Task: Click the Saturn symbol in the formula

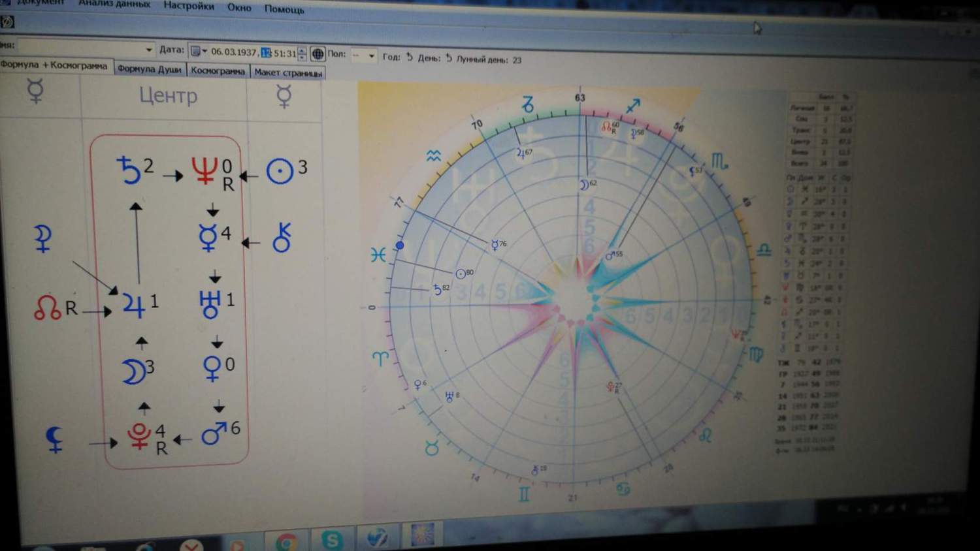Action: coord(129,170)
